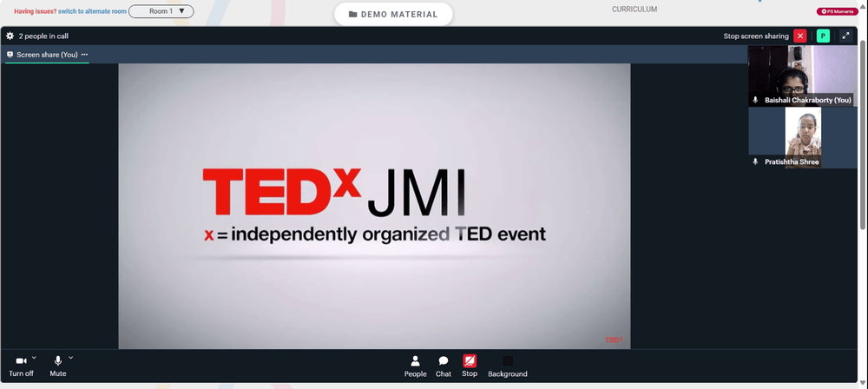Open Demo Material folder button
This screenshot has height=389, width=868.
393,15
